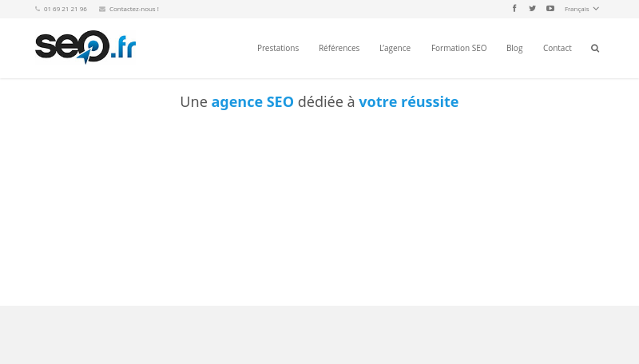This screenshot has height=364, width=639.
Task: Open the Contact menu item
Action: [557, 48]
